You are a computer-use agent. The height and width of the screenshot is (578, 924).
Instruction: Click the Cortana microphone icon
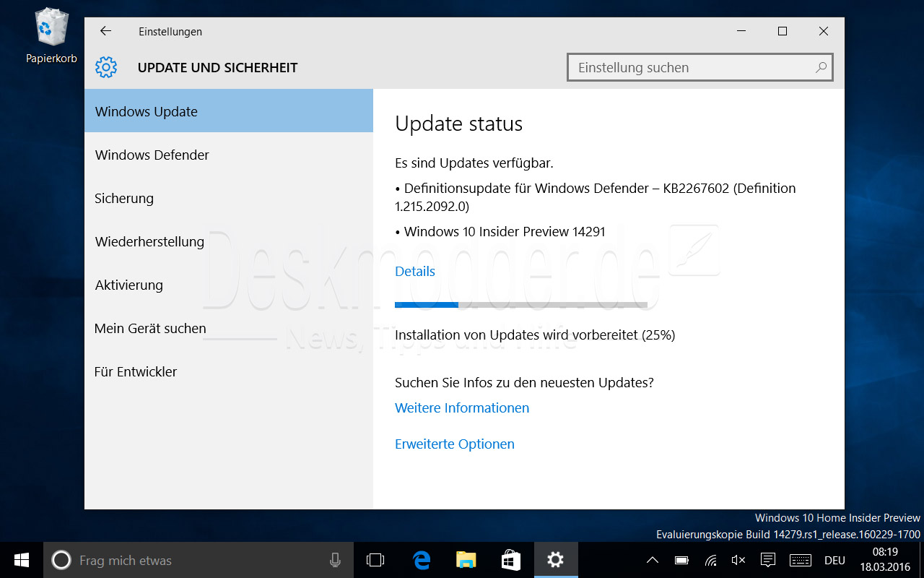[335, 560]
